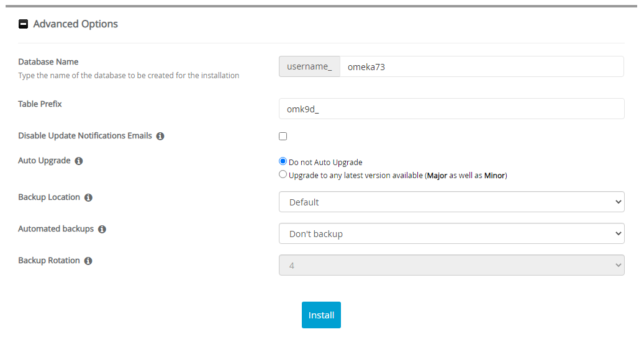Click the username_ prefix box
Image resolution: width=644 pixels, height=337 pixels.
309,67
